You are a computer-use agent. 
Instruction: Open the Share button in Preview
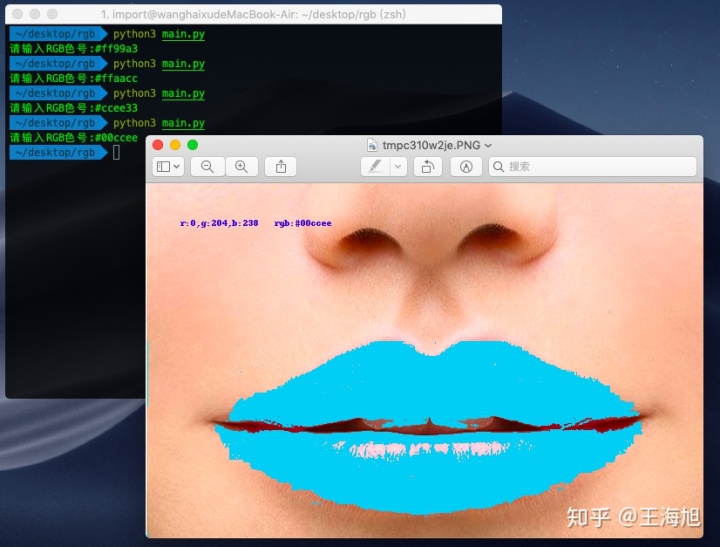tap(281, 166)
